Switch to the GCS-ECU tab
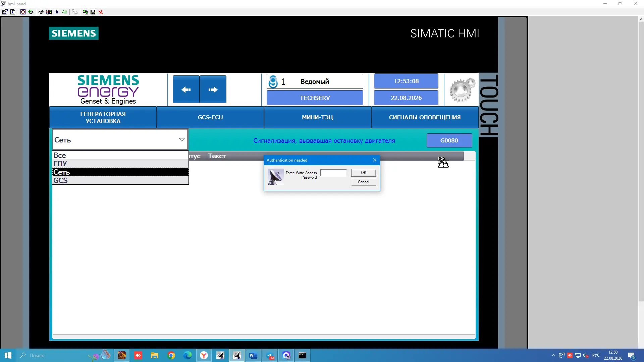 [x=210, y=118]
